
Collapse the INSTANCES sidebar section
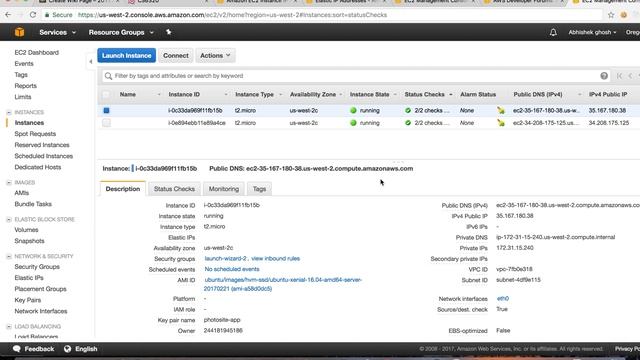9,112
